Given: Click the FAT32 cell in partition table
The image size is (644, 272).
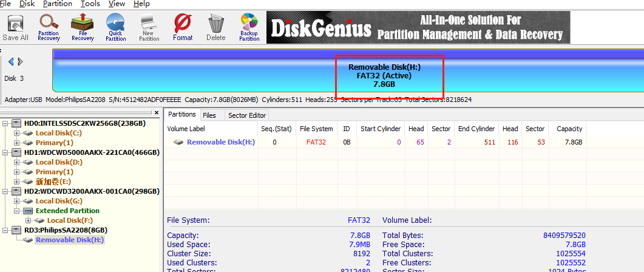Looking at the screenshot, I should [x=316, y=142].
